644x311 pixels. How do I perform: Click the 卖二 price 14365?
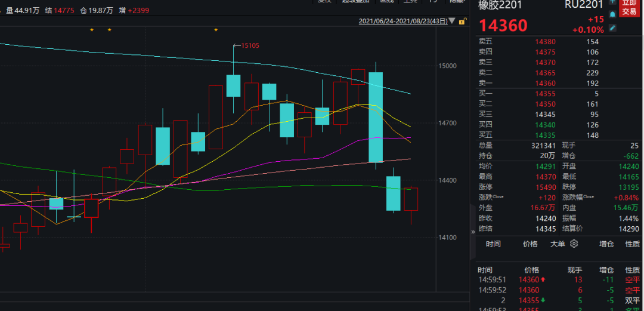546,73
